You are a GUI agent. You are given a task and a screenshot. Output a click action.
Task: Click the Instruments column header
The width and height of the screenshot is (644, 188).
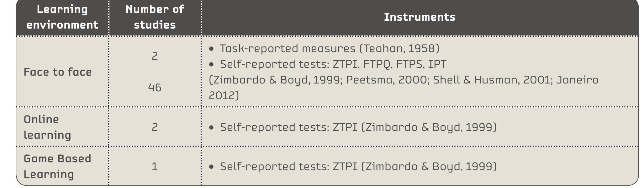[x=420, y=17]
